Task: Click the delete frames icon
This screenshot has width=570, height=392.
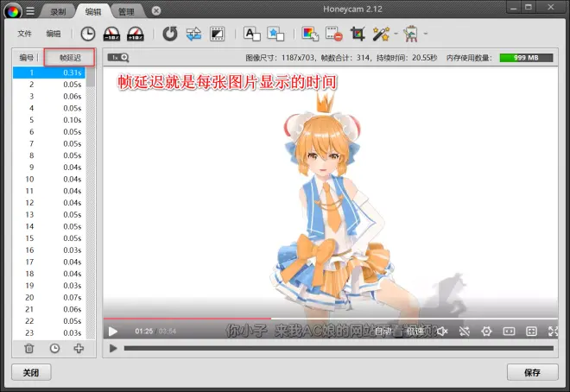Action: pos(333,34)
